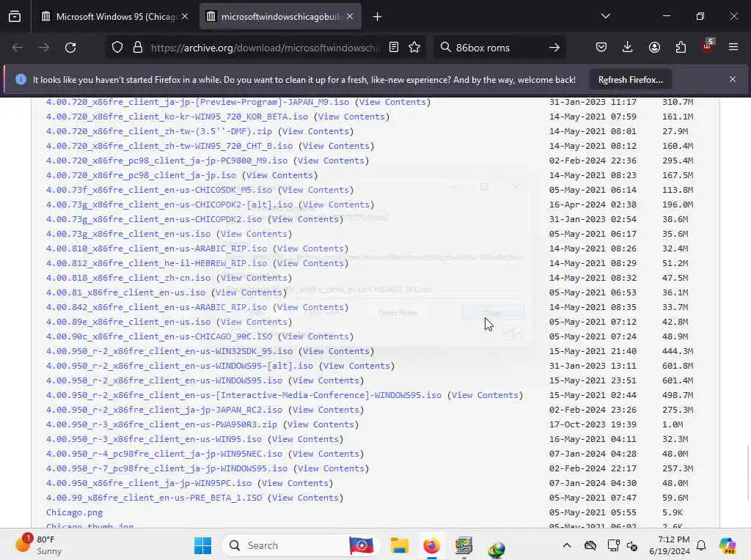Screen dimensions: 751x560
Task: Open Firefox View tab overview icon
Action: point(15,17)
